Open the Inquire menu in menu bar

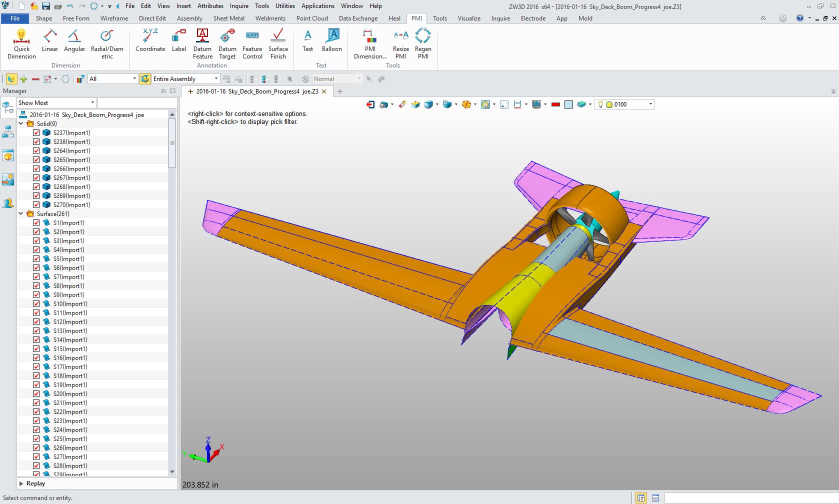click(239, 6)
